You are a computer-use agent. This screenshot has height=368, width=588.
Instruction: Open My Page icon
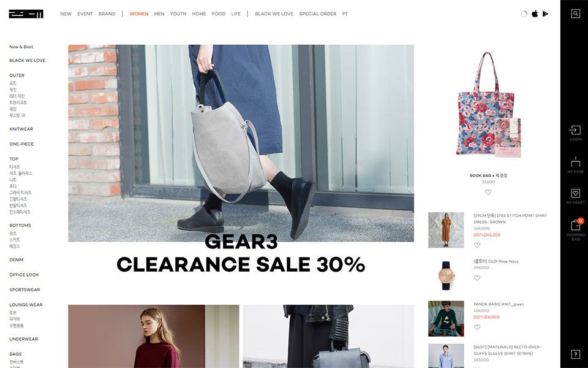tap(575, 165)
